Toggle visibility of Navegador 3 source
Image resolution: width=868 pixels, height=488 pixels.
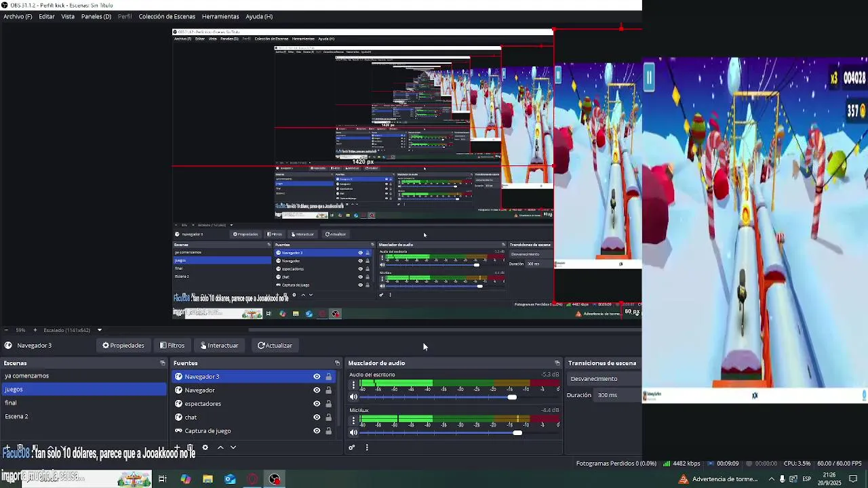coord(317,377)
